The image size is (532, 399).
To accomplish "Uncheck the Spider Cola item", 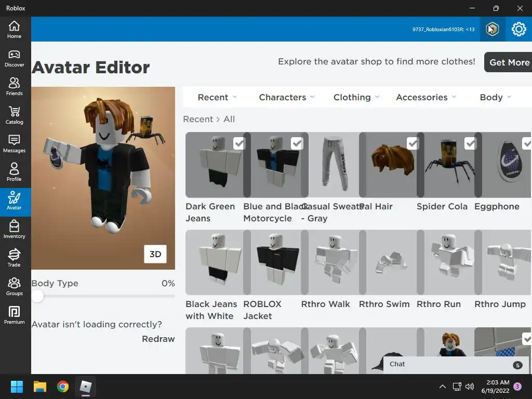I will 470,143.
